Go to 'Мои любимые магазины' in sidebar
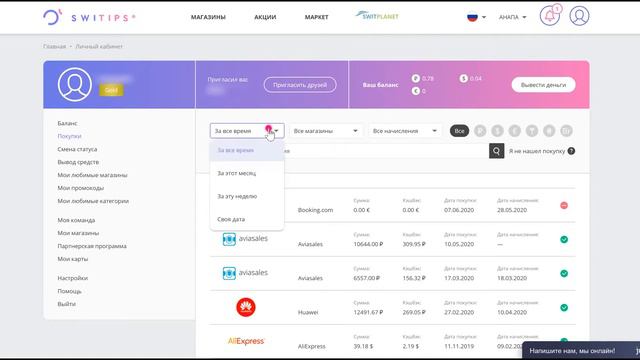 pos(92,175)
